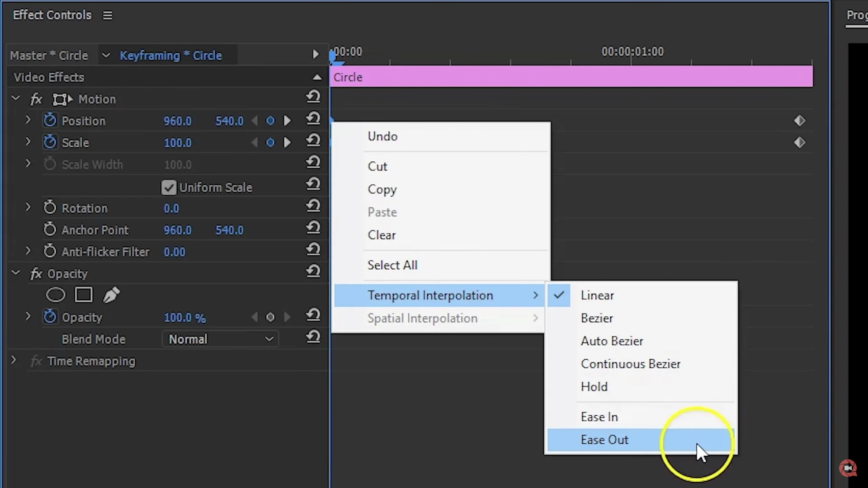868x488 pixels.
Task: Click Select All in the context menu
Action: point(392,265)
